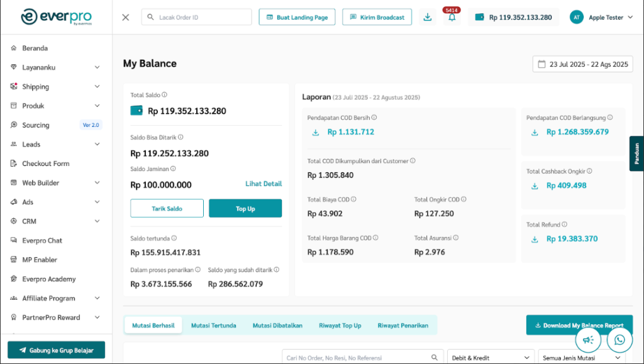Download Pendapatan COD Bersih report icon

[x=316, y=132]
